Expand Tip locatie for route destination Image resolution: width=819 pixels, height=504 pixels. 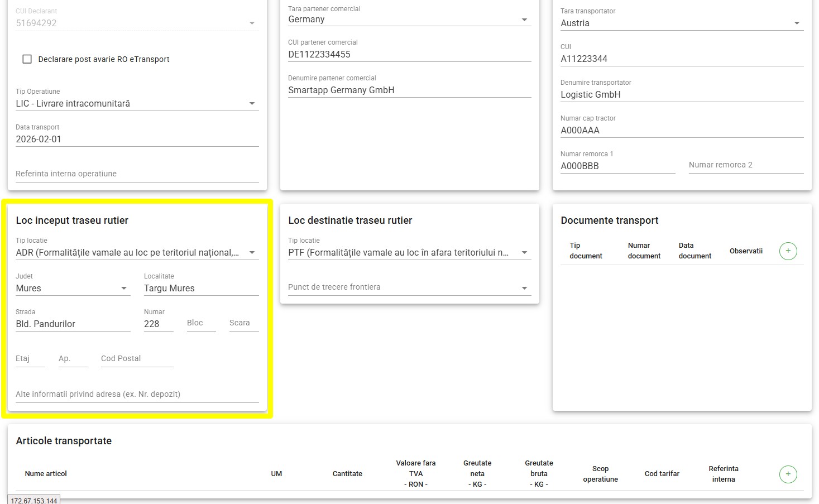[409, 253]
